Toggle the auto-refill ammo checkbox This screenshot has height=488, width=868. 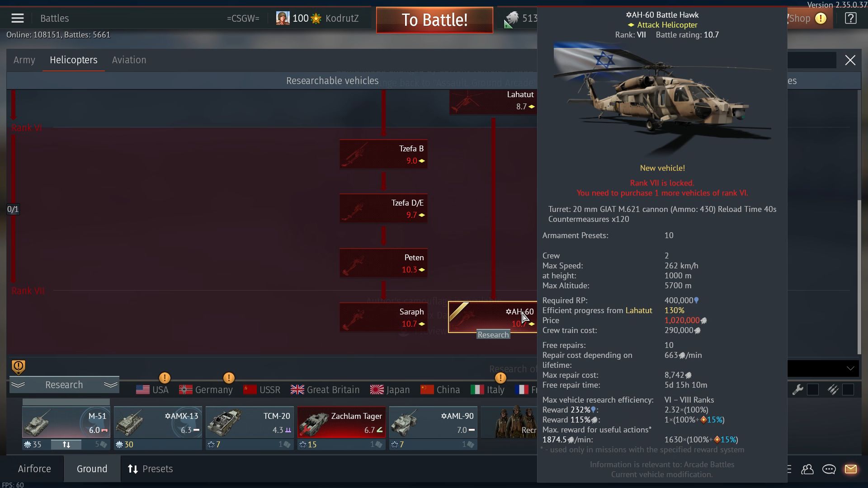(848, 390)
